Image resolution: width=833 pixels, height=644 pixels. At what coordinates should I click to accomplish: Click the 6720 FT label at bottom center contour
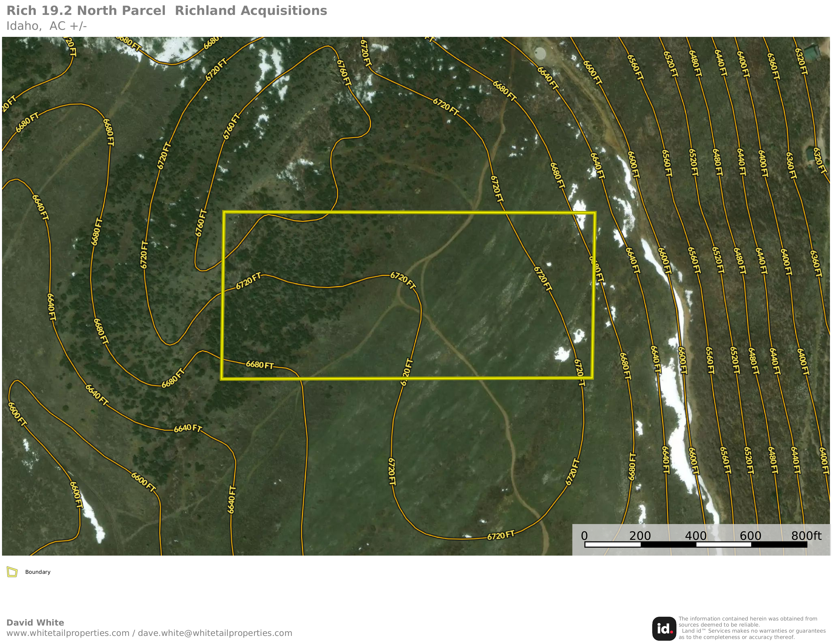pyautogui.click(x=500, y=535)
